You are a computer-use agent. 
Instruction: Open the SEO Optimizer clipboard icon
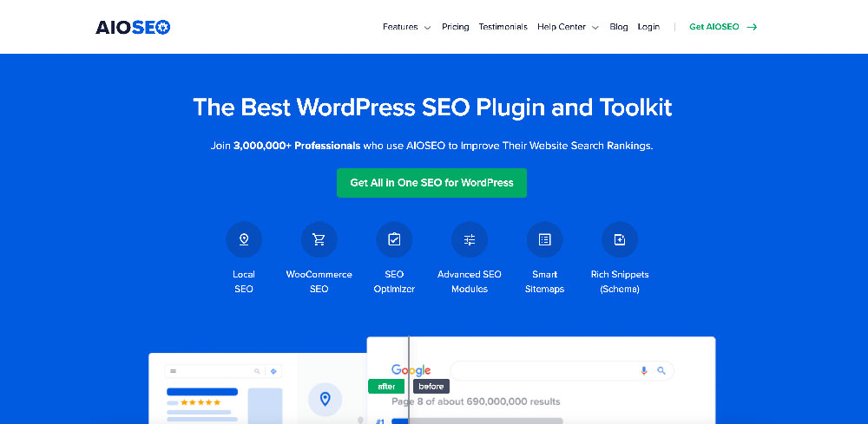coord(394,239)
